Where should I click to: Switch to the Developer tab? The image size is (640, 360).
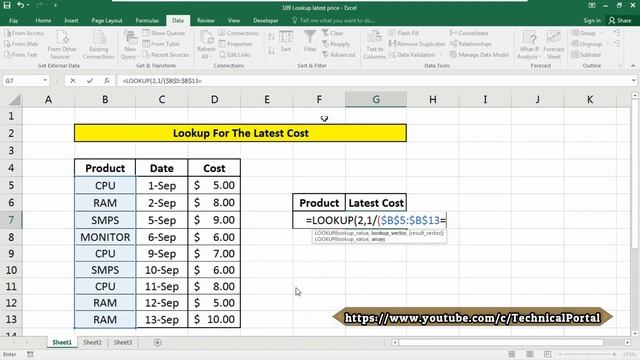click(x=266, y=20)
